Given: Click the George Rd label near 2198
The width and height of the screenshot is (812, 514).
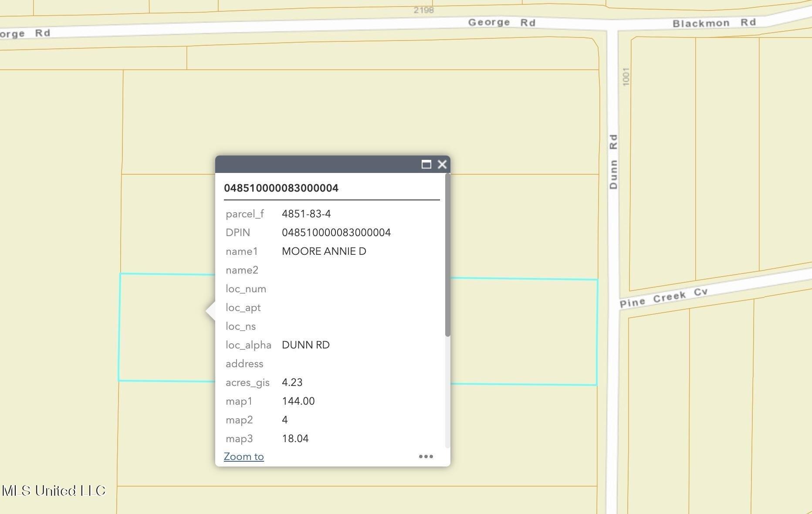Looking at the screenshot, I should pos(502,22).
